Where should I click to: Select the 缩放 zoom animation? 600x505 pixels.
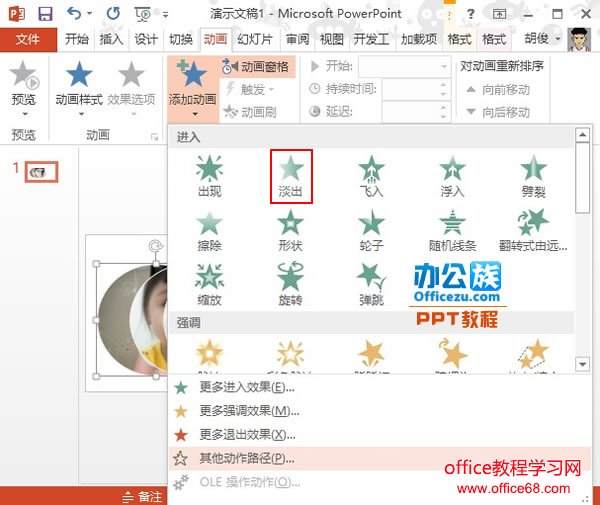(x=209, y=285)
